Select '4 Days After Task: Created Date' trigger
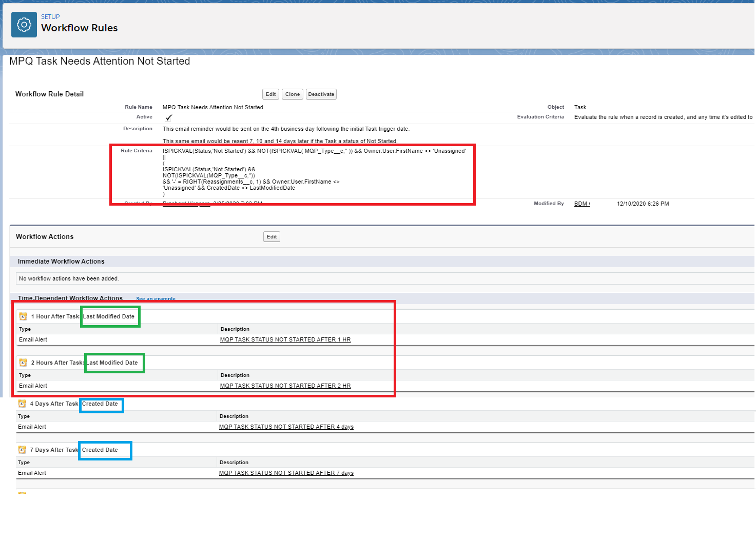This screenshot has height=542, width=756. (74, 404)
